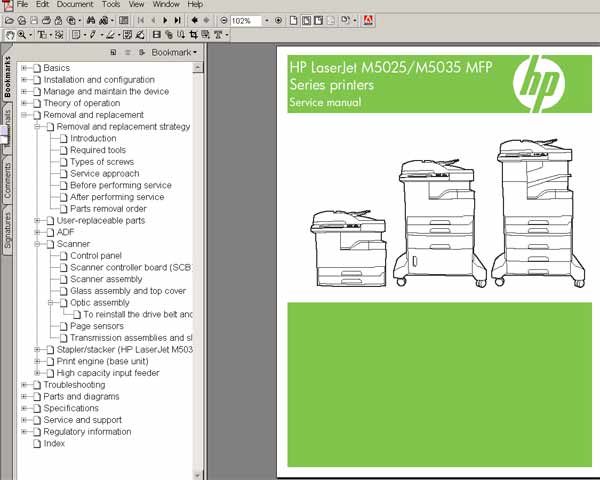Switch to the Comments tab
Screen dimensions: 600x480
[x=7, y=181]
